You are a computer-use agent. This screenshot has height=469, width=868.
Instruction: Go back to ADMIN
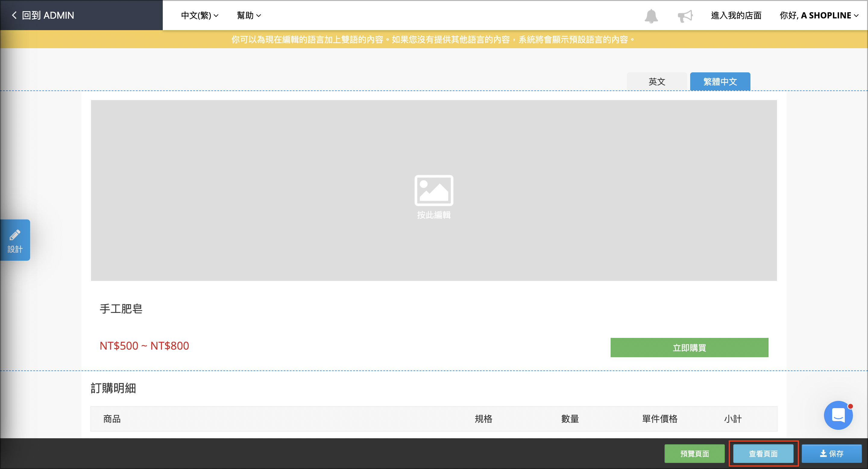43,15
